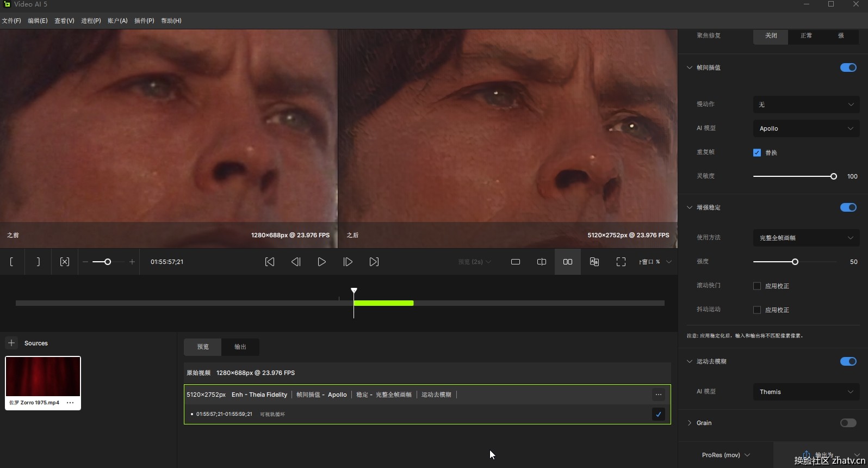Set trim start with left bracket icon
This screenshot has width=868, height=468.
point(11,262)
